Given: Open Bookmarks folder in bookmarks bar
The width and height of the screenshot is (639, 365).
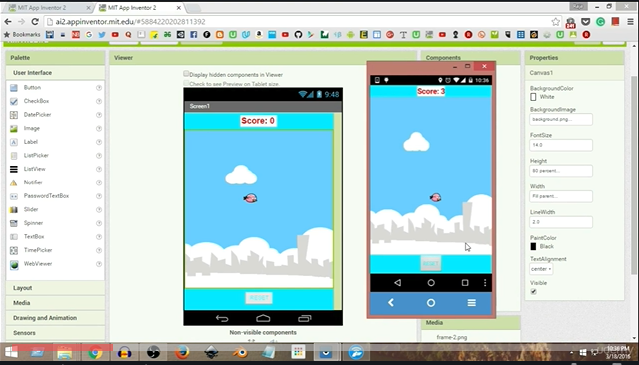Looking at the screenshot, I should [x=22, y=35].
